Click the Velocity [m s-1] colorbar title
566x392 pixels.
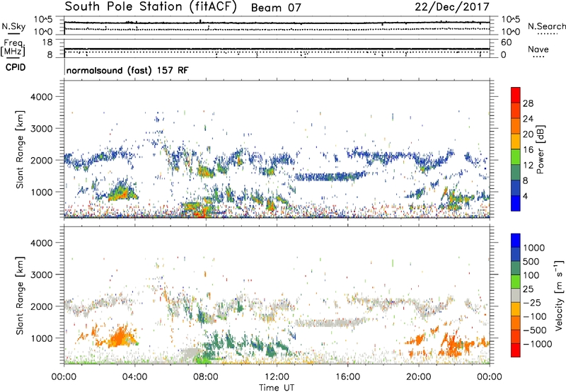coord(559,295)
